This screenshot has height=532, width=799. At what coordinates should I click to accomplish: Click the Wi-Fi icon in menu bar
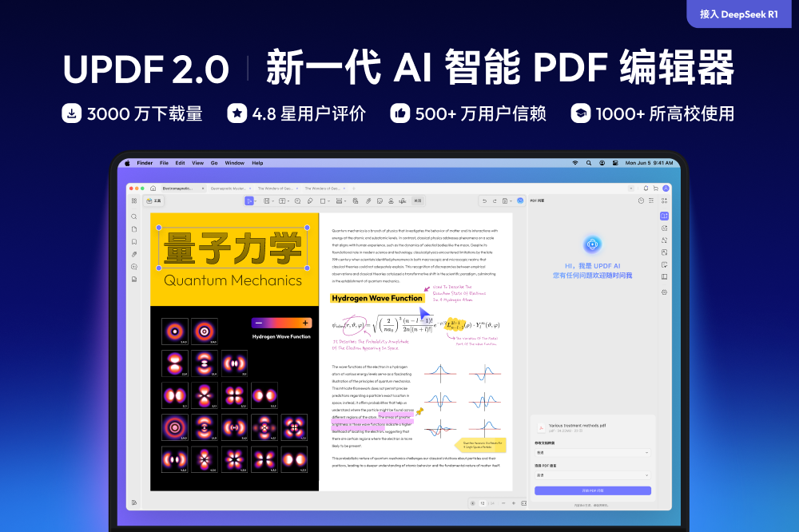(575, 163)
